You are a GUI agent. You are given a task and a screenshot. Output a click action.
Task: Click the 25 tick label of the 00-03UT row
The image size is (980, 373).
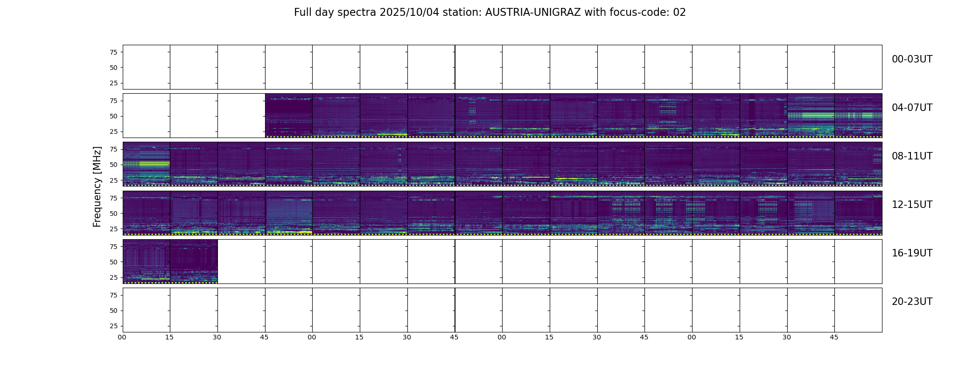tap(113, 83)
